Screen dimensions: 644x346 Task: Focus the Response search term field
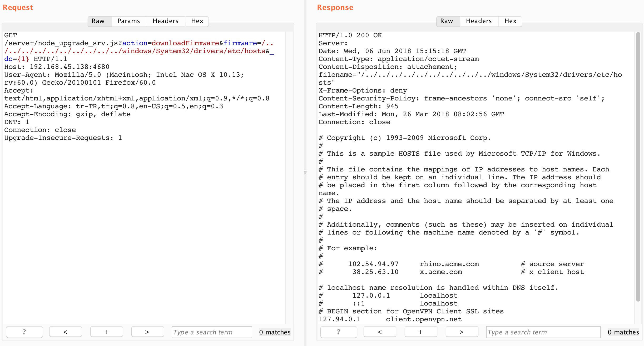coord(543,332)
